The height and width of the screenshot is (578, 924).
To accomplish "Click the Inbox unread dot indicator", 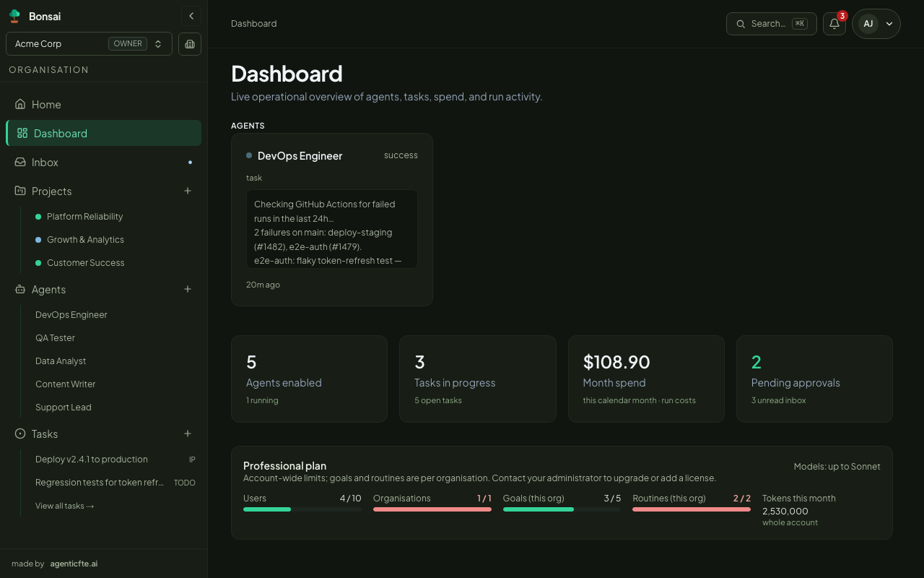I will [190, 162].
